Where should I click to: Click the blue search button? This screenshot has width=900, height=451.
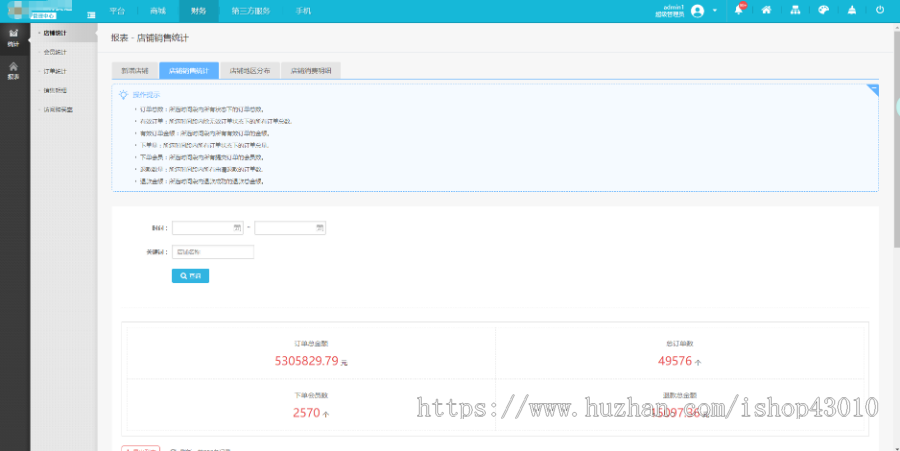[x=191, y=276]
